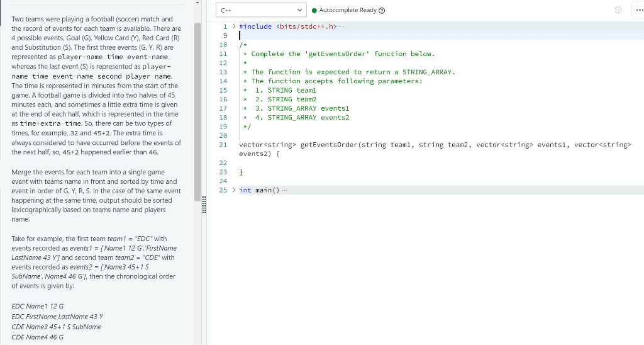Image resolution: width=644 pixels, height=345 pixels.
Task: Click 'CDE Name4 46 G' example line
Action: coord(37,337)
